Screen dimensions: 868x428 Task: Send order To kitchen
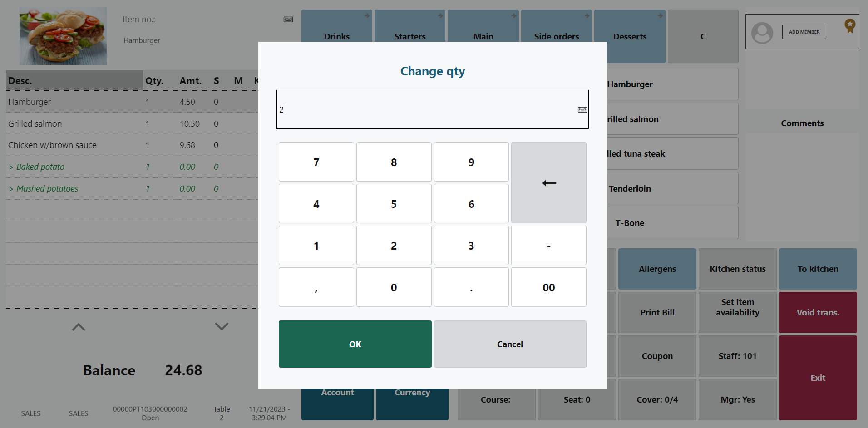point(818,269)
